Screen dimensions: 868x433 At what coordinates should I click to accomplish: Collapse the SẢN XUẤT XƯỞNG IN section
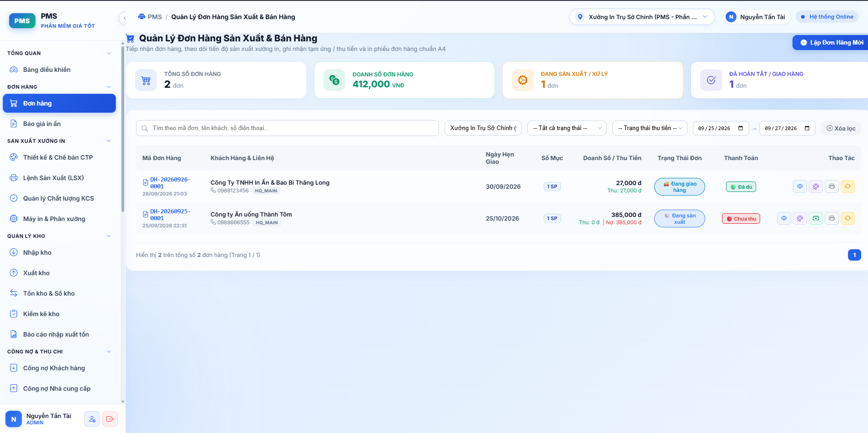pos(109,141)
